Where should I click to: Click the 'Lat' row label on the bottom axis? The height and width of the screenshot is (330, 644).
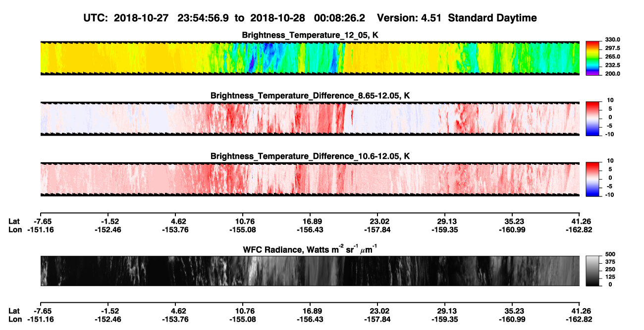pyautogui.click(x=14, y=311)
